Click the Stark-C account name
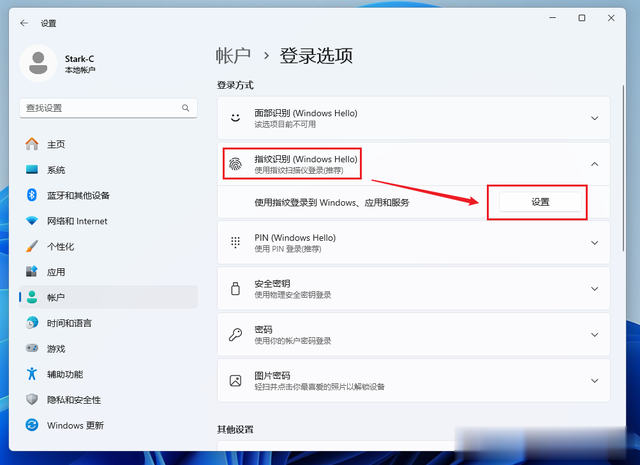Image resolution: width=640 pixels, height=465 pixels. (79, 59)
